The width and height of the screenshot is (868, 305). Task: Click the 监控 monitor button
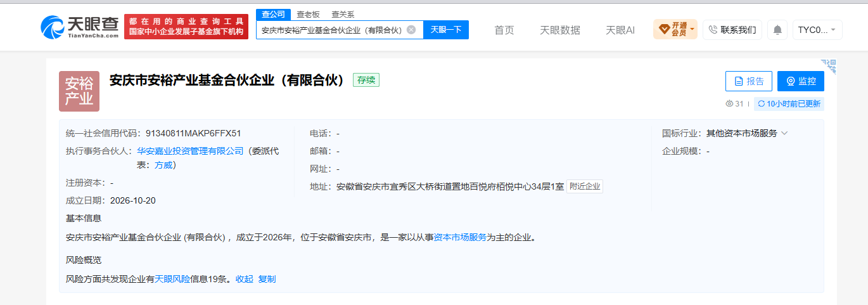pos(801,81)
